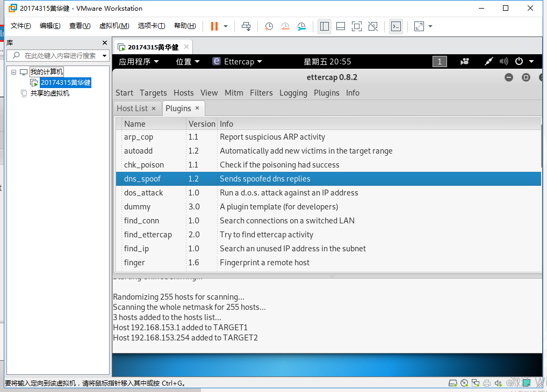Click the Unity mode toolbar icon
The width and height of the screenshot is (547, 392).
373,26
